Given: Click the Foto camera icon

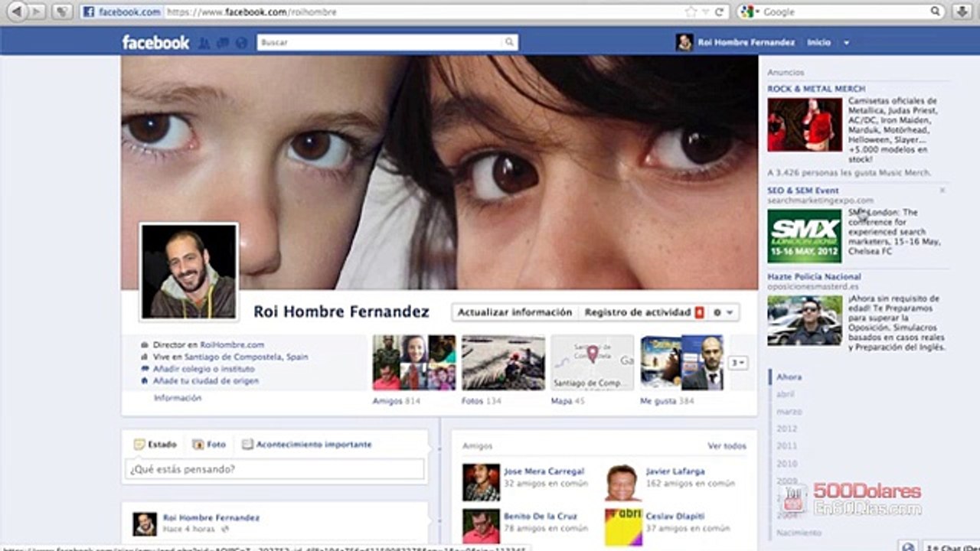Looking at the screenshot, I should 198,444.
